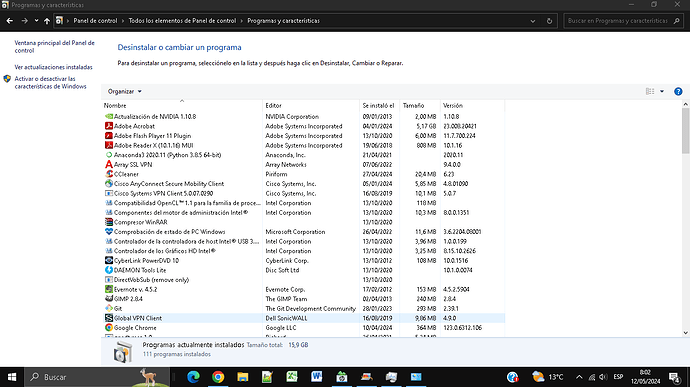
Task: Open the taskbar clock showing 12/05/2024
Action: 645,377
